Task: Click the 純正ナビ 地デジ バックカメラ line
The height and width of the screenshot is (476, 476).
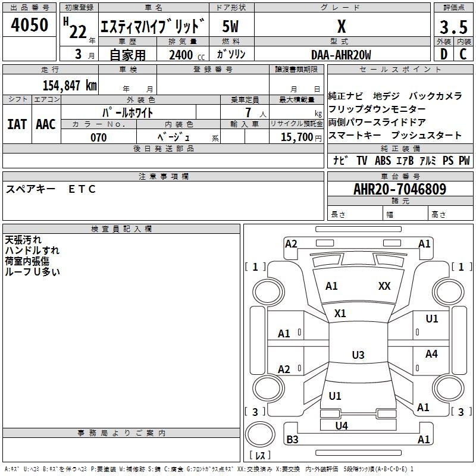Action: coord(395,96)
